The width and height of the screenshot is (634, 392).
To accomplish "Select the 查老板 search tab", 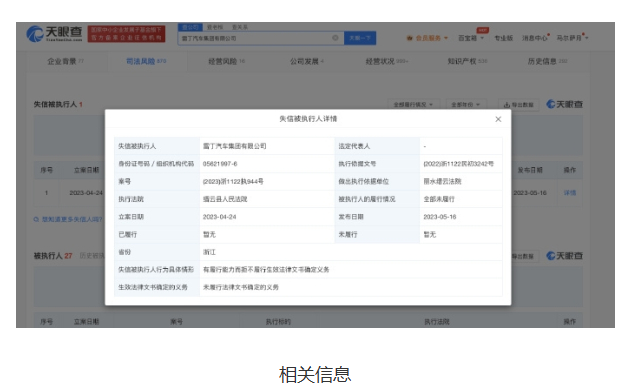I will (215, 27).
